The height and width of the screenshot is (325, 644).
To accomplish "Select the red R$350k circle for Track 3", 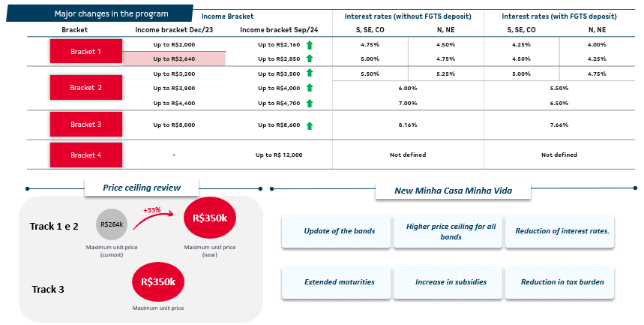I will click(x=158, y=281).
